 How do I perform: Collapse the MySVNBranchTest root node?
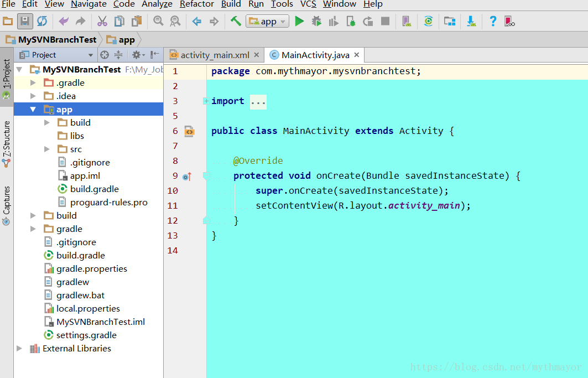pos(19,69)
